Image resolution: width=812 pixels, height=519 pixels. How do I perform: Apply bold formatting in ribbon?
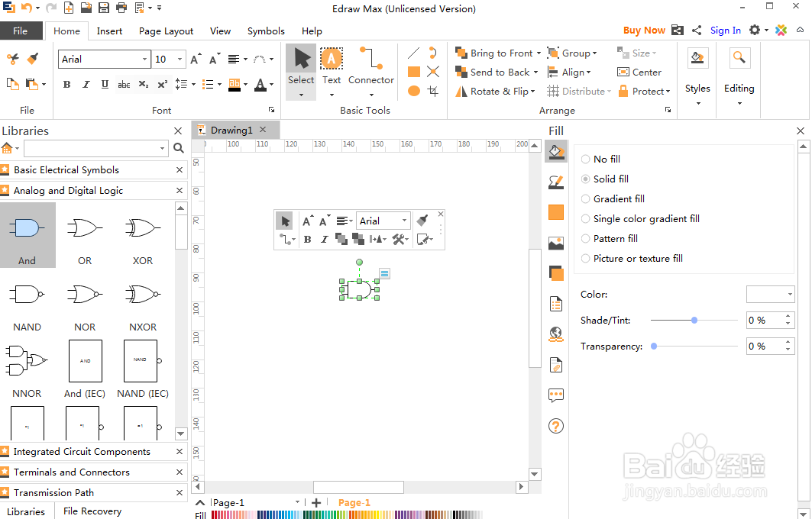pos(66,85)
